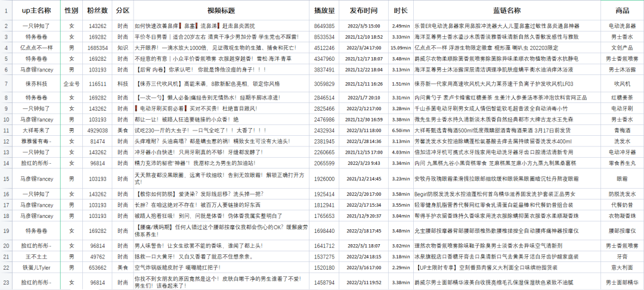
Task: Click cell '大祥哥来了' in name column
Action: 36,130
